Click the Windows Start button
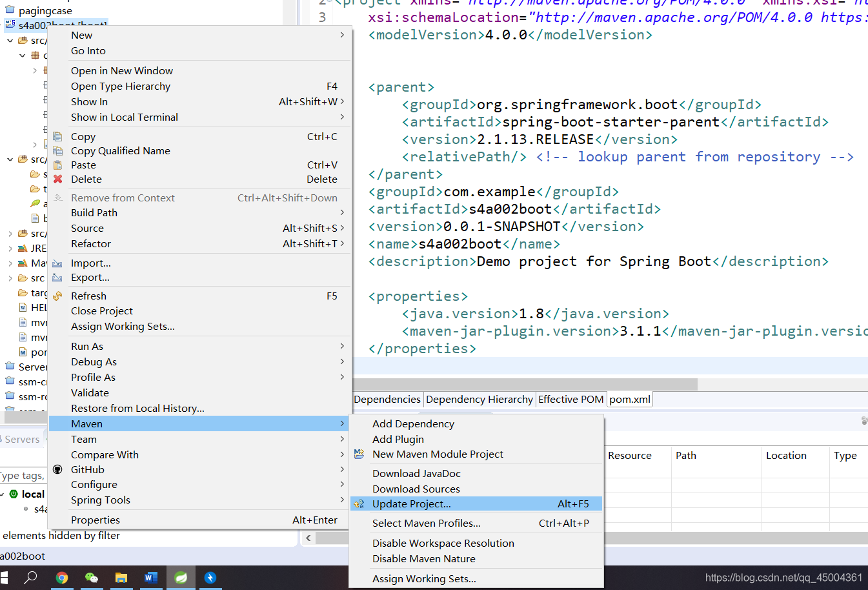Viewport: 868px width, 590px height. [x=4, y=578]
